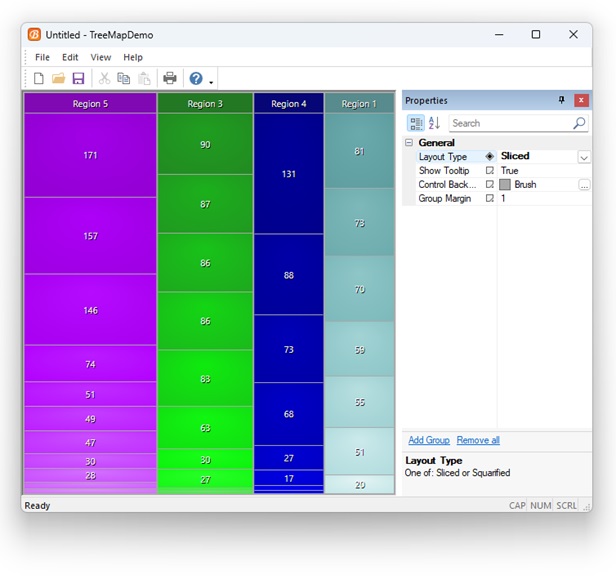Click the Ready status bar text
This screenshot has height=579, width=616.
click(x=37, y=505)
